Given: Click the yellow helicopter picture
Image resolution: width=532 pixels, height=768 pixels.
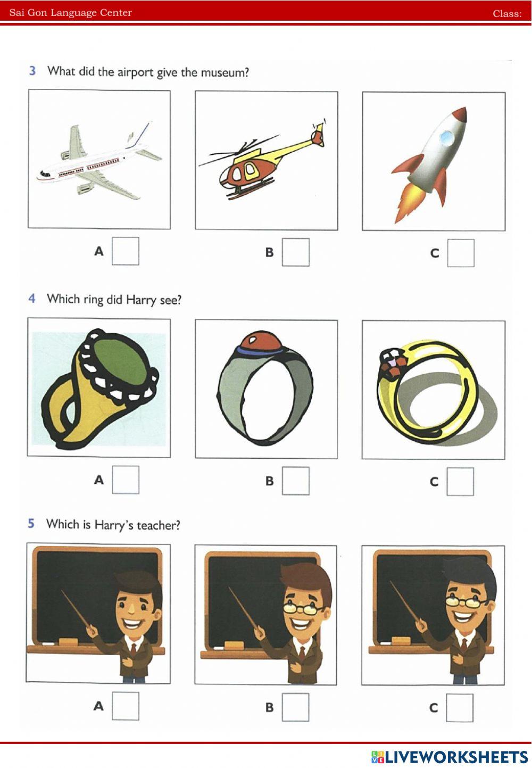Looking at the screenshot, I should (267, 160).
